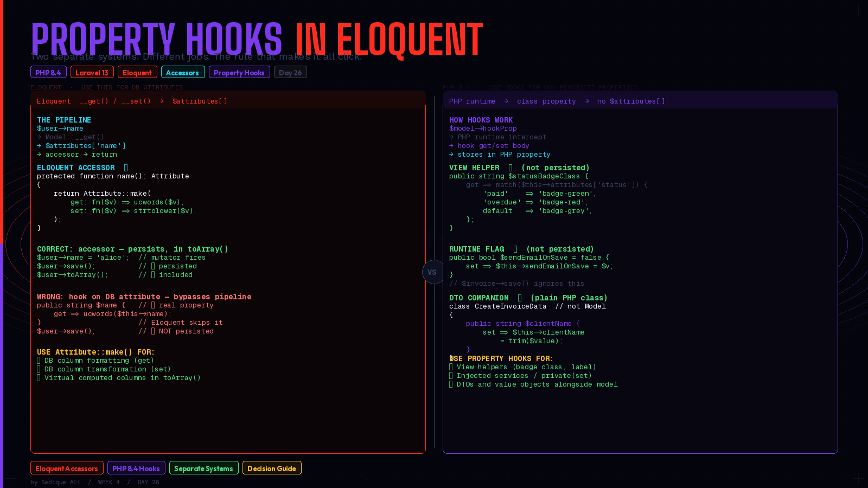Click the 'by Sadique Ali' footer credit
Viewport: 868px width, 488px height.
pyautogui.click(x=54, y=482)
